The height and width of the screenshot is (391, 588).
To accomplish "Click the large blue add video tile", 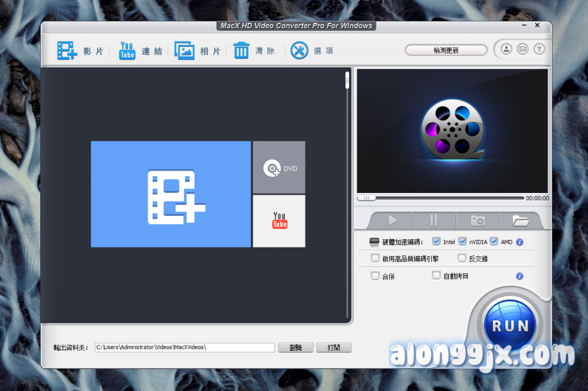I will click(171, 194).
